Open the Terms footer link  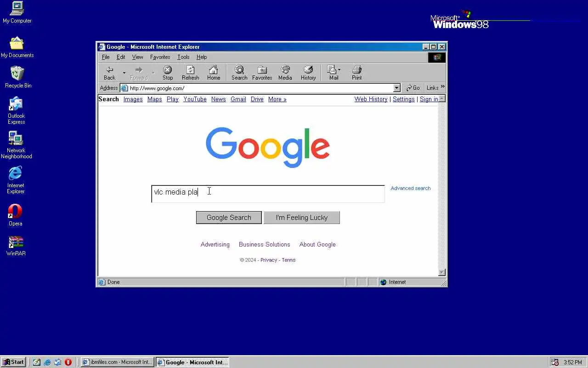point(288,260)
